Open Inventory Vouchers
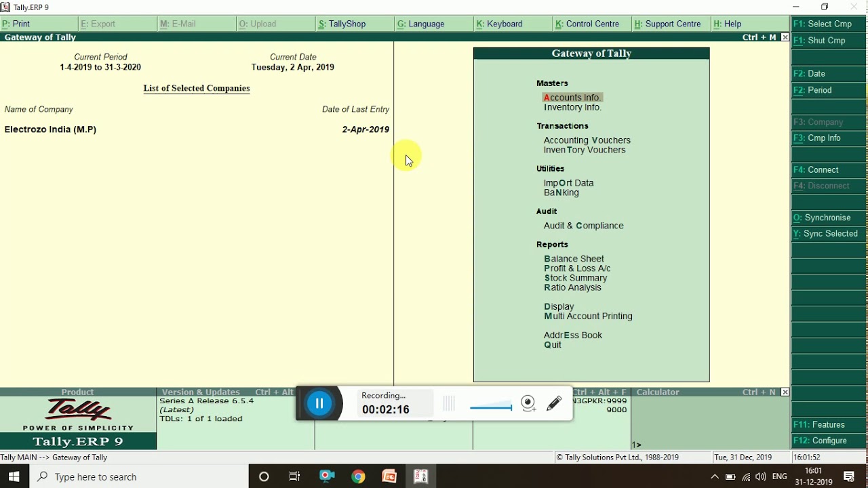This screenshot has height=488, width=868. pos(585,150)
